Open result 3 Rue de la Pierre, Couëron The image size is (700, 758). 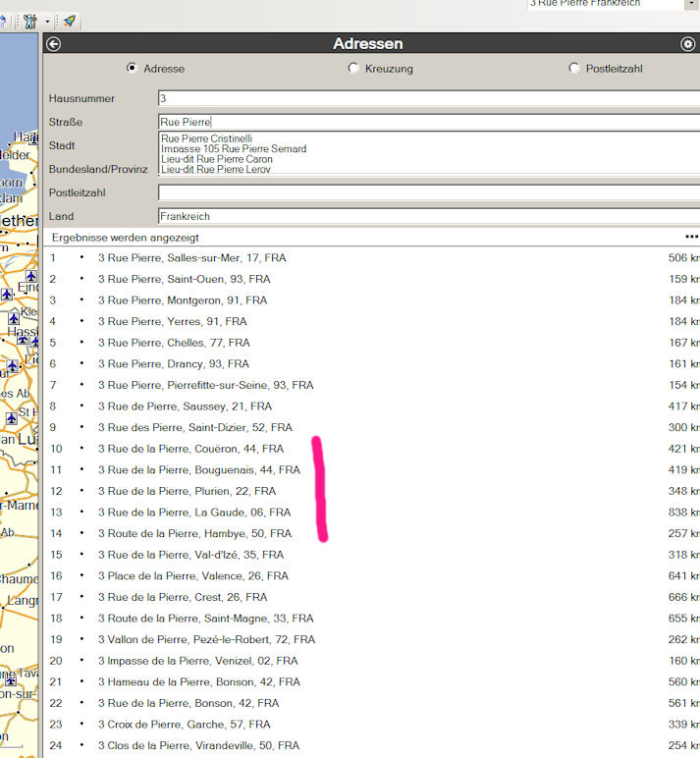190,449
